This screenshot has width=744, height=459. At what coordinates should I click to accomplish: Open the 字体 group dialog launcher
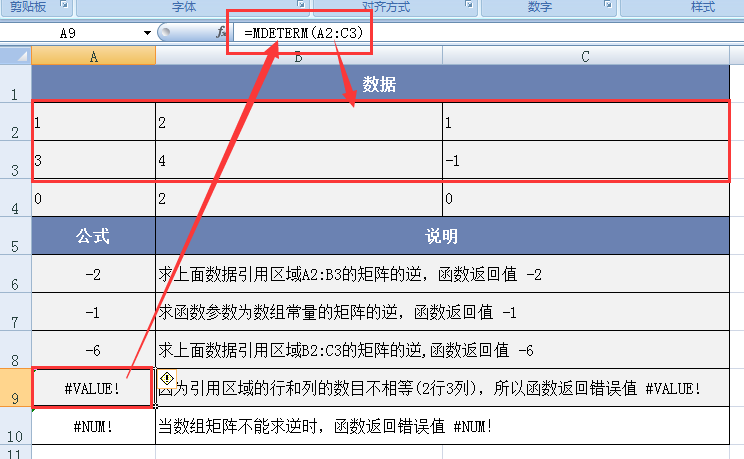pyautogui.click(x=300, y=4)
